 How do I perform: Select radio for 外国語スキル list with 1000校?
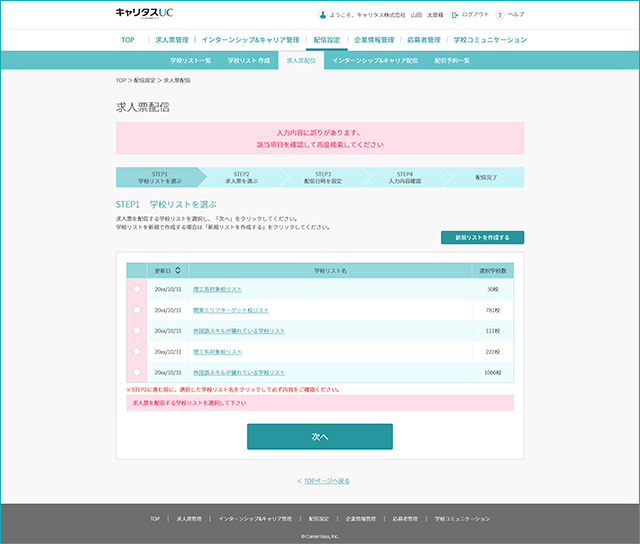(x=137, y=372)
